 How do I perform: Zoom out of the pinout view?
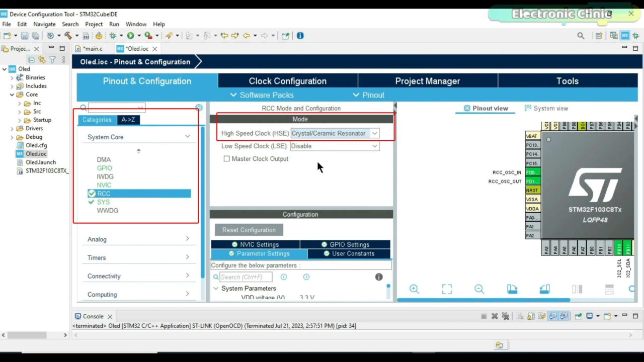tap(479, 289)
